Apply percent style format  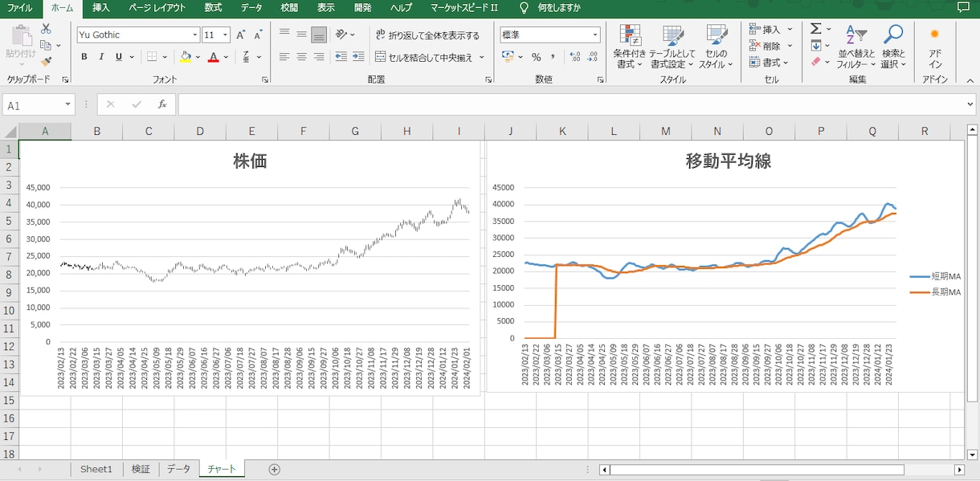click(x=536, y=57)
